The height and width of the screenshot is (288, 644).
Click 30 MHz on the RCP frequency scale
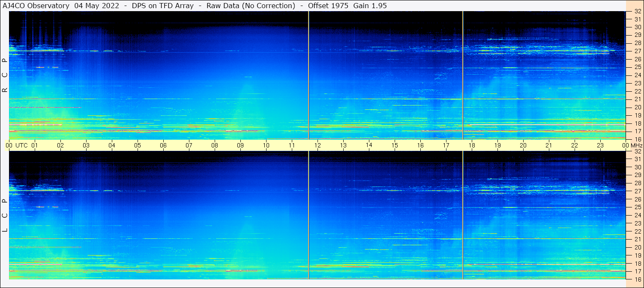click(x=637, y=27)
